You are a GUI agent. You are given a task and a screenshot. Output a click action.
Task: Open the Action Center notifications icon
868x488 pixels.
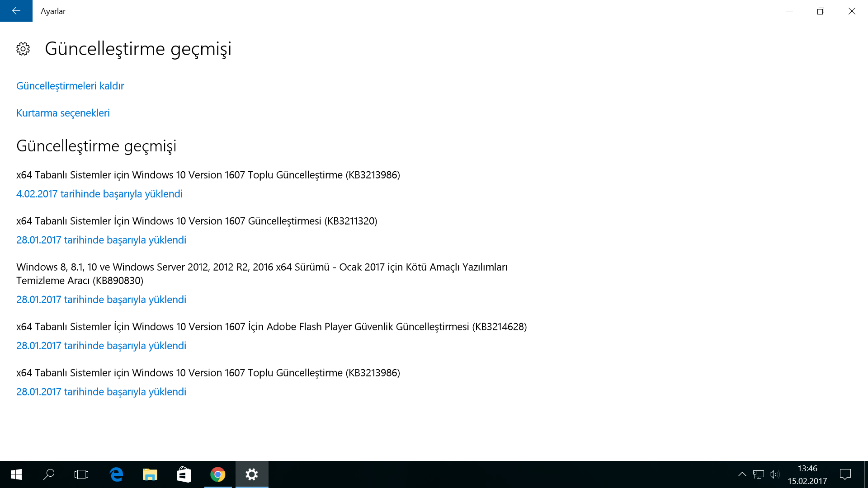(x=845, y=474)
